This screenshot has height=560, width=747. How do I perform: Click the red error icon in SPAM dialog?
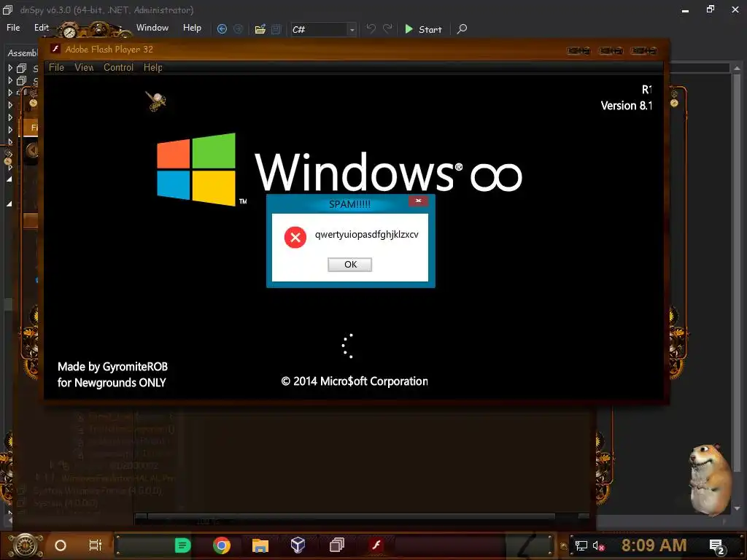295,237
